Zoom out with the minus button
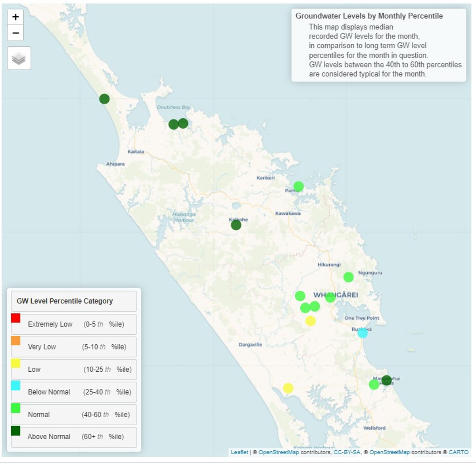 [15, 33]
